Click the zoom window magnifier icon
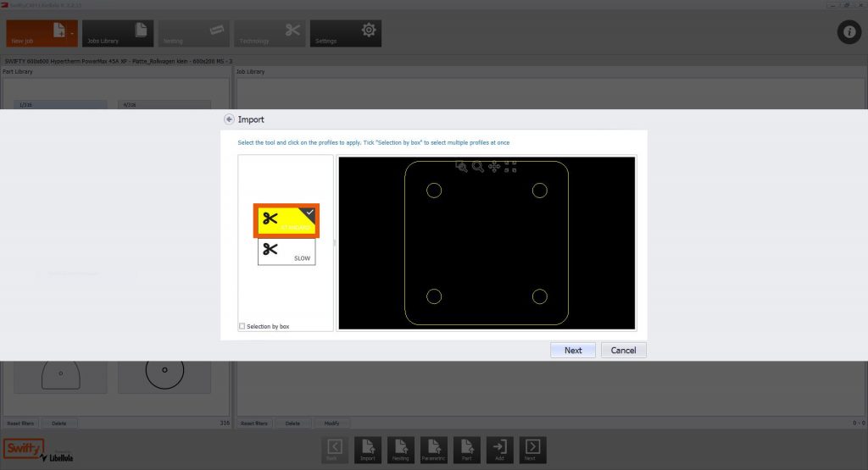 (461, 167)
